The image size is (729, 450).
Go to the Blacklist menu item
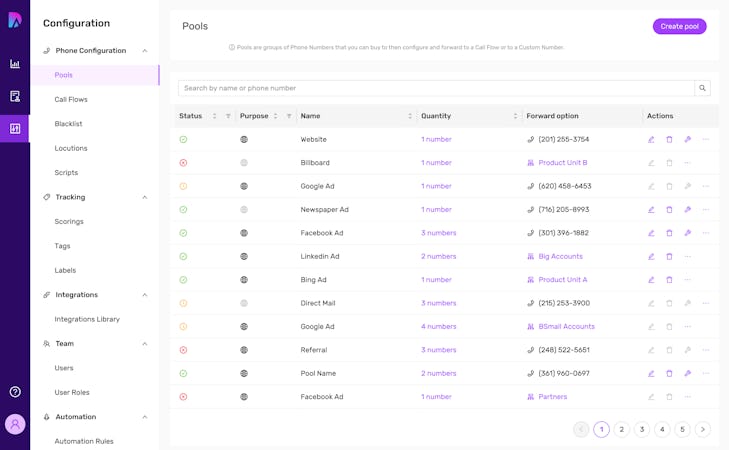click(68, 124)
